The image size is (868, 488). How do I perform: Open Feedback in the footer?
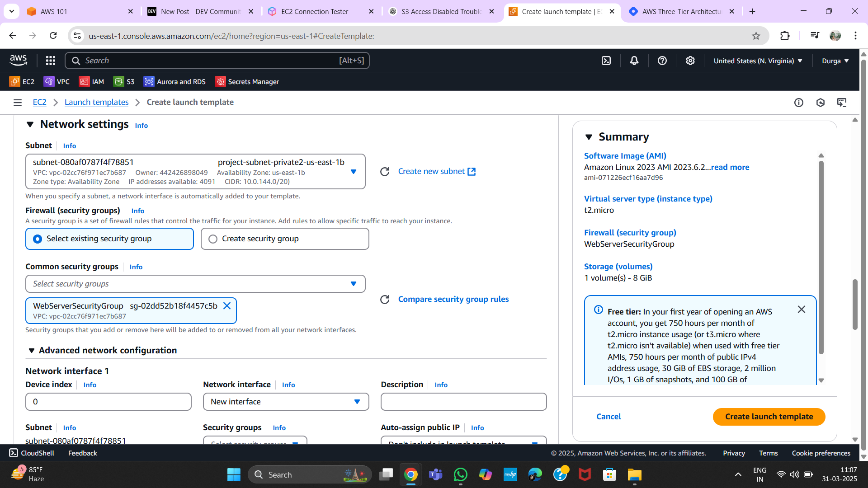tap(83, 453)
